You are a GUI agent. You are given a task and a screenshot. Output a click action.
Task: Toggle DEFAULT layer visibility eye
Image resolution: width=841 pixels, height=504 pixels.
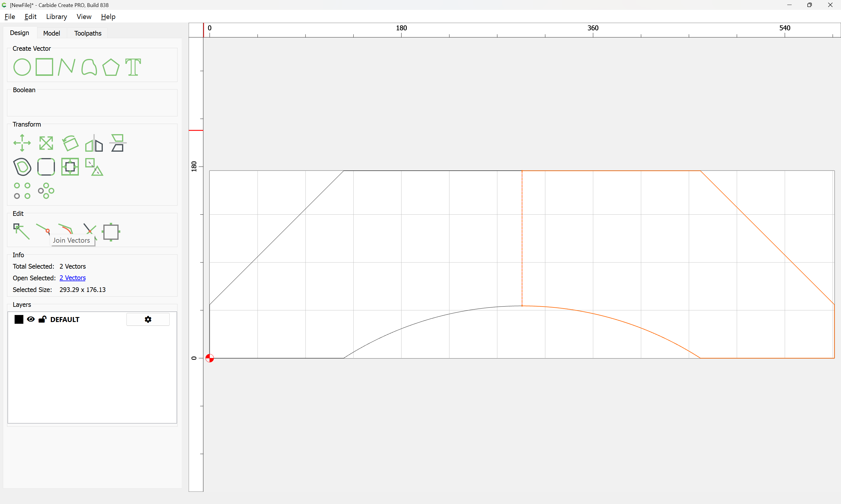click(31, 319)
